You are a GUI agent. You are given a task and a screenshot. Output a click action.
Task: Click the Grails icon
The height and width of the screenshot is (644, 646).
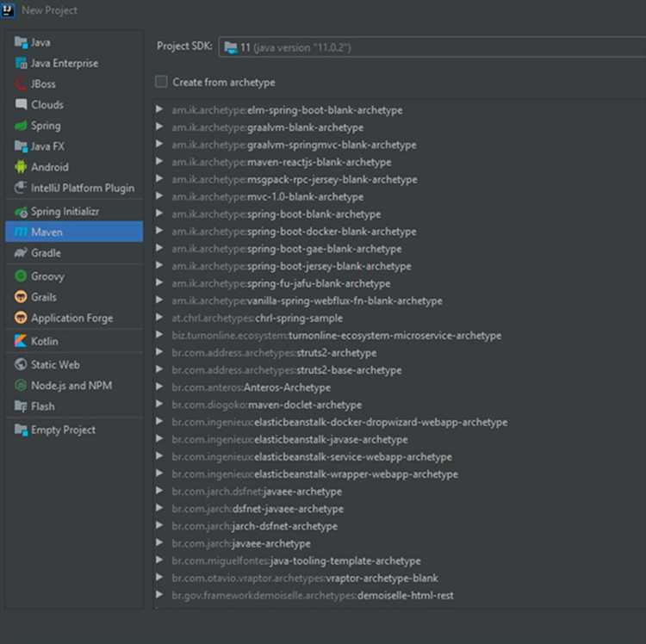pos(21,297)
